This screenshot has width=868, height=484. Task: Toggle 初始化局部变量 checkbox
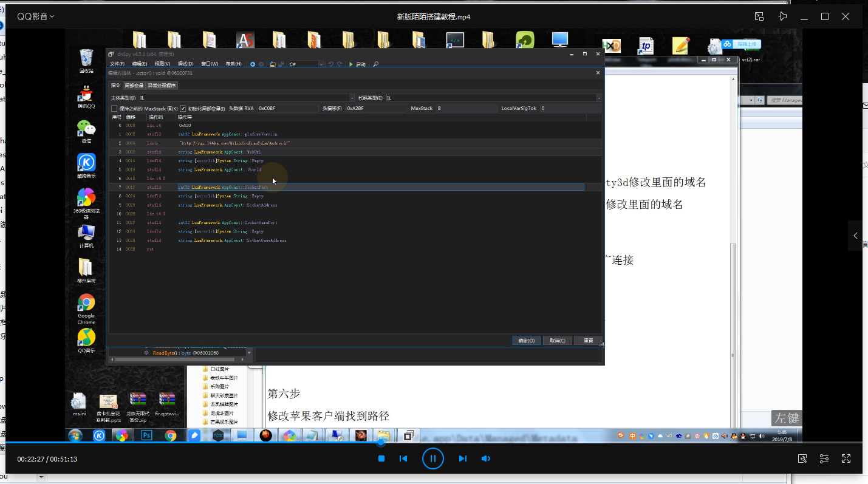tap(183, 109)
